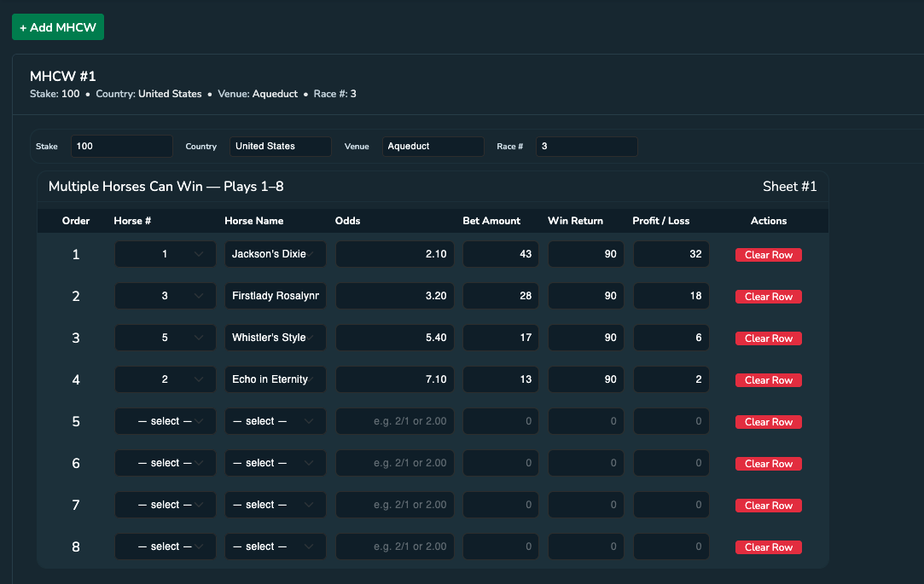Click the + Add MHCW button

click(x=57, y=26)
